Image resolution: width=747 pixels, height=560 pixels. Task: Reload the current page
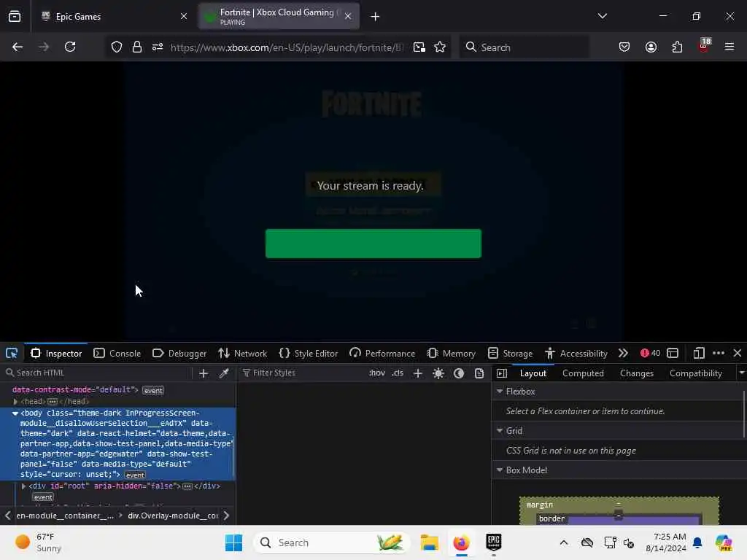(x=70, y=47)
